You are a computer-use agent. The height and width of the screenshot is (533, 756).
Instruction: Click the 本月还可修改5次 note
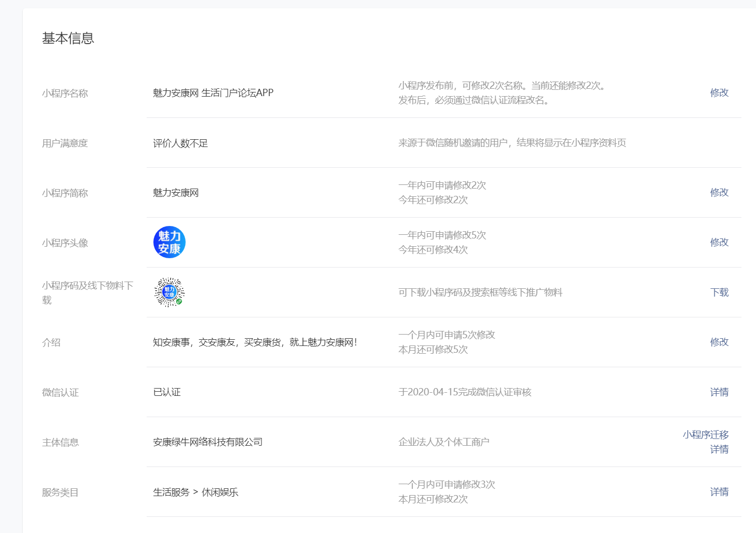click(x=433, y=350)
